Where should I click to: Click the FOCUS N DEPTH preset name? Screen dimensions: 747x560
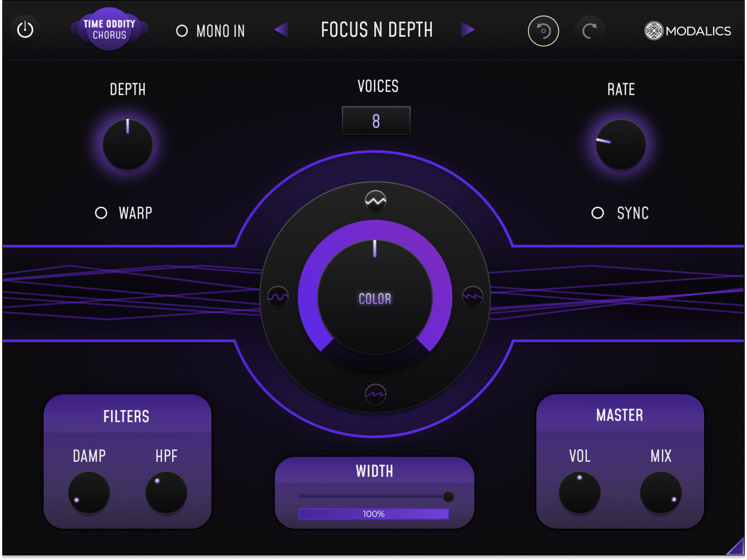[x=376, y=30]
